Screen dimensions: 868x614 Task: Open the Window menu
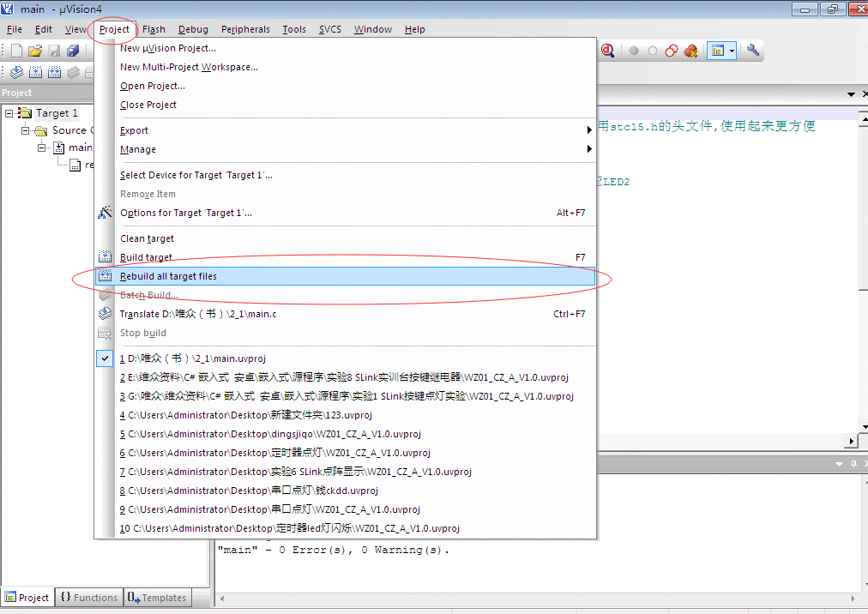tap(373, 29)
